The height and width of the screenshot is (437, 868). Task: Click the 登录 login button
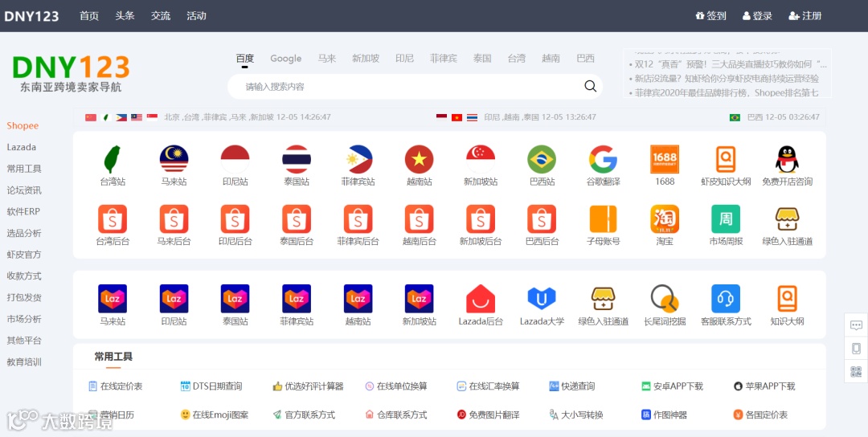757,16
